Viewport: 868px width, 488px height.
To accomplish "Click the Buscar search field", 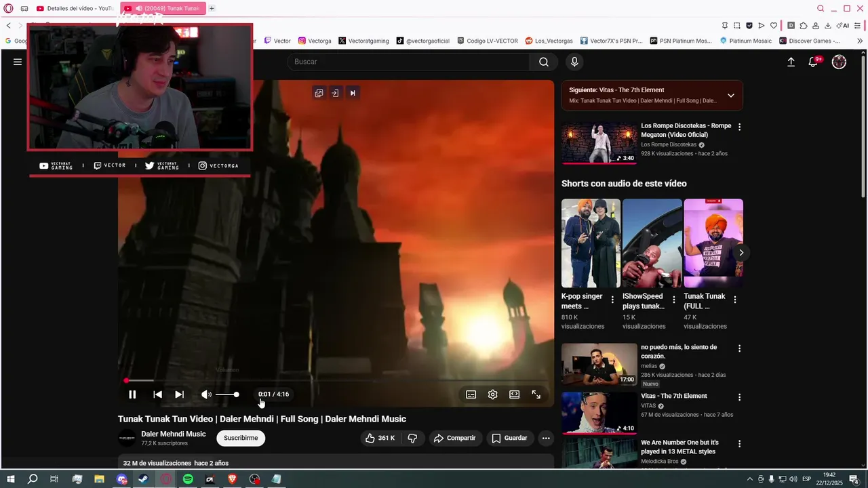I will [x=409, y=62].
